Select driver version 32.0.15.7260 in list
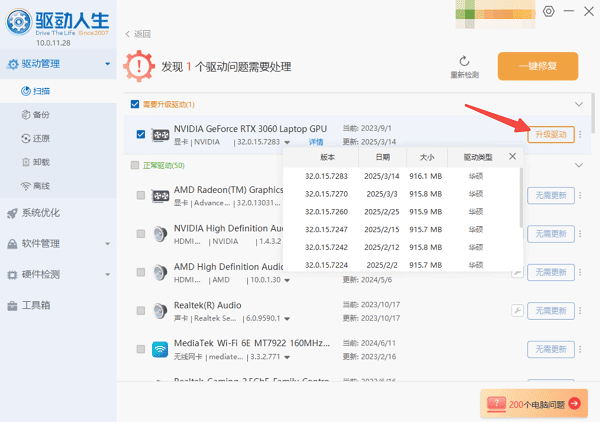The height and width of the screenshot is (422, 600). (x=326, y=211)
